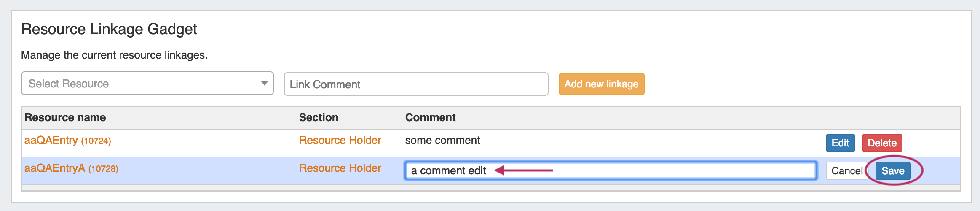Delete the aaQAEntry linkage
Screen dimensions: 980x211
882,143
